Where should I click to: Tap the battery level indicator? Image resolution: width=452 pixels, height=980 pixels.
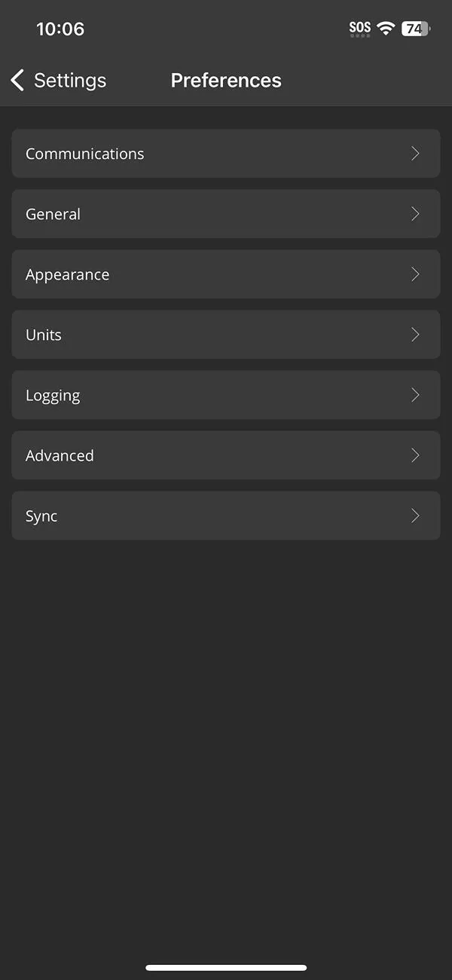pyautogui.click(x=415, y=29)
